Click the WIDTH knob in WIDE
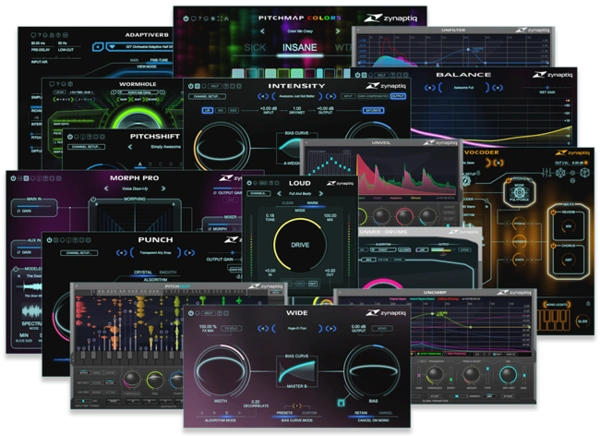 click(221, 371)
